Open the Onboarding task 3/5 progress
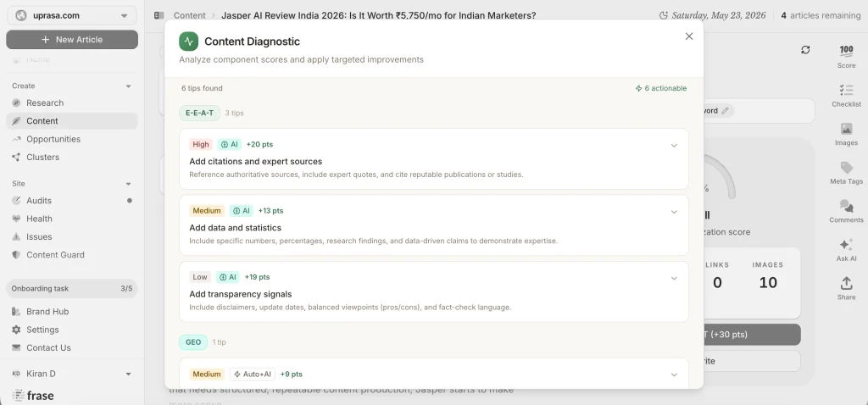The height and width of the screenshot is (405, 868). [x=72, y=289]
